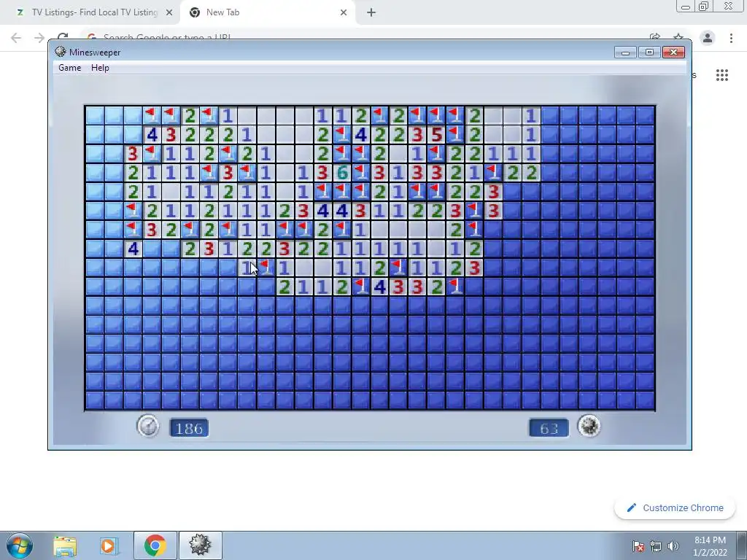Viewport: 747px width, 560px height.
Task: Click the timer clock icon below the board
Action: click(x=148, y=426)
